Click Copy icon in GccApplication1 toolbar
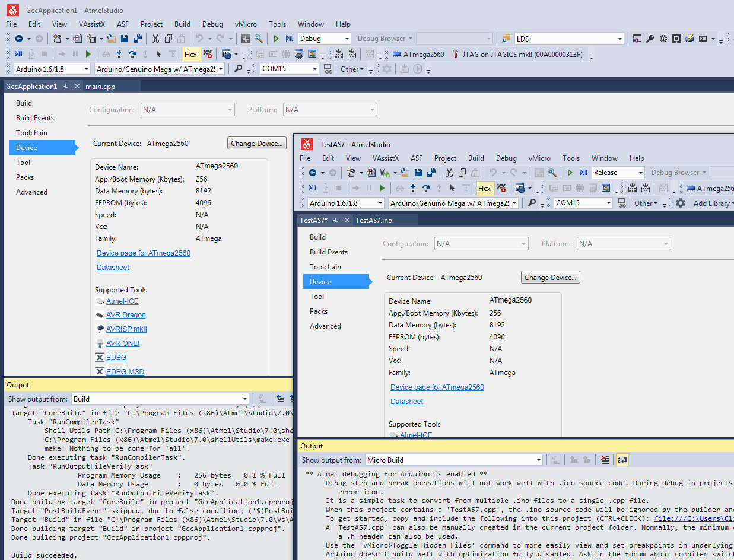The width and height of the screenshot is (734, 560). point(168,39)
